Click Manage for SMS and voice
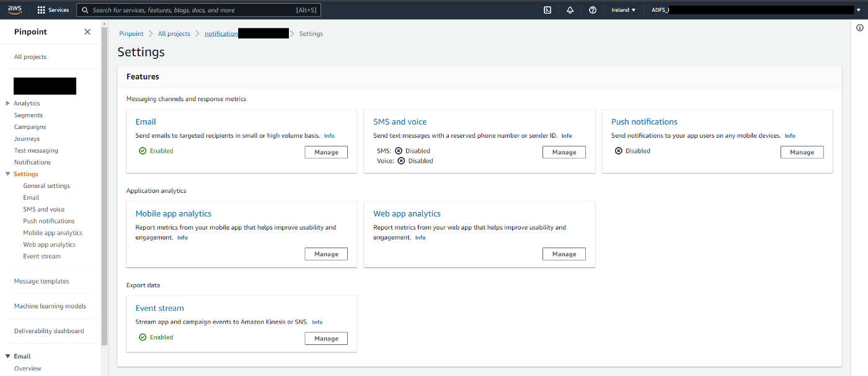Screen dimensions: 868x376 click(x=564, y=152)
